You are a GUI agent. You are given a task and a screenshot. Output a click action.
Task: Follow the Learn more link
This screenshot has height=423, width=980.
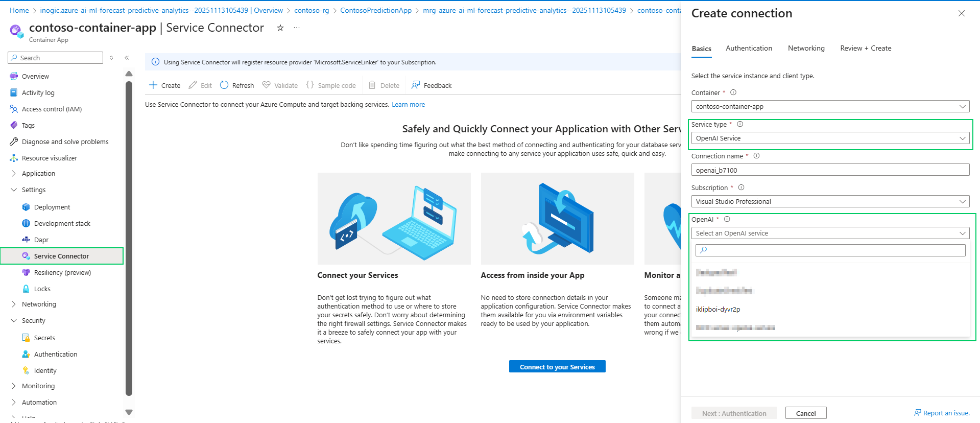tap(408, 104)
